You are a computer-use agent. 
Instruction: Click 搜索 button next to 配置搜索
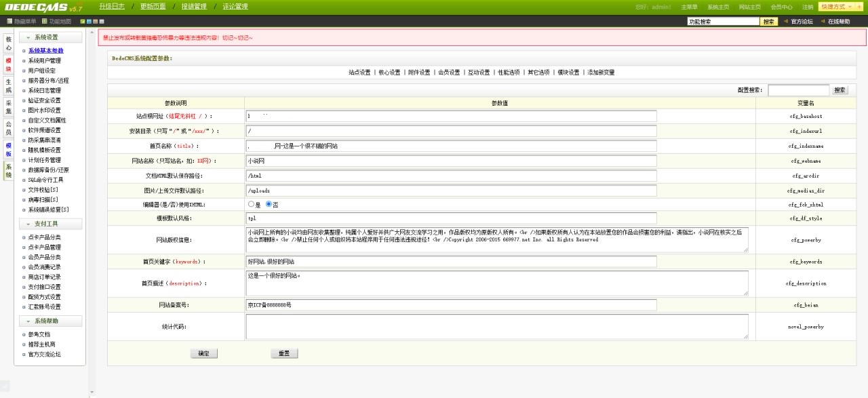tap(840, 90)
